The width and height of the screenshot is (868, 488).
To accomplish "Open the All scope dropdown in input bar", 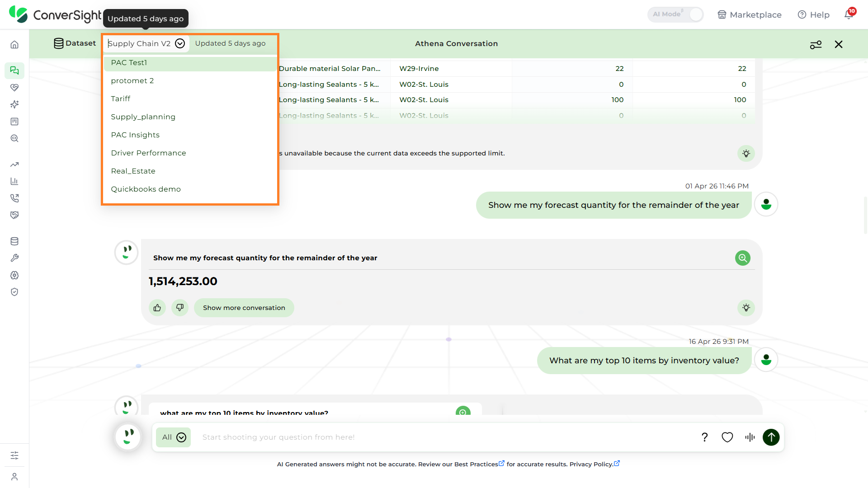I will click(174, 437).
